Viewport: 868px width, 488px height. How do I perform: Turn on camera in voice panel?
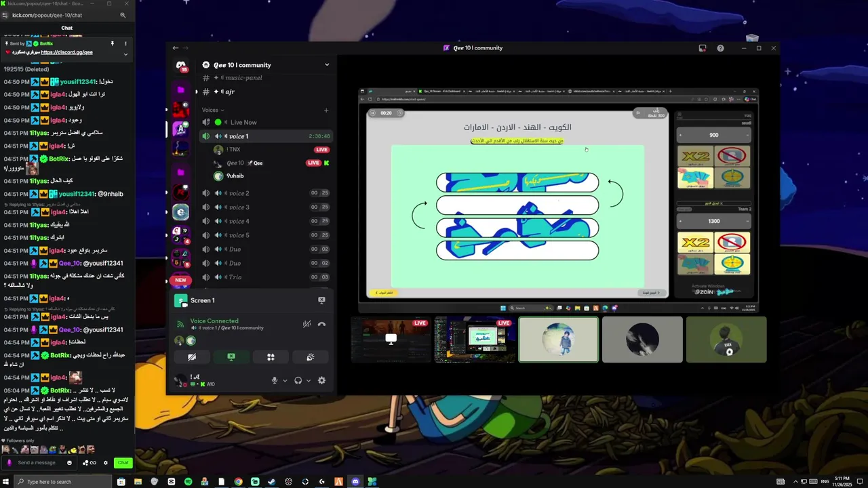(192, 357)
